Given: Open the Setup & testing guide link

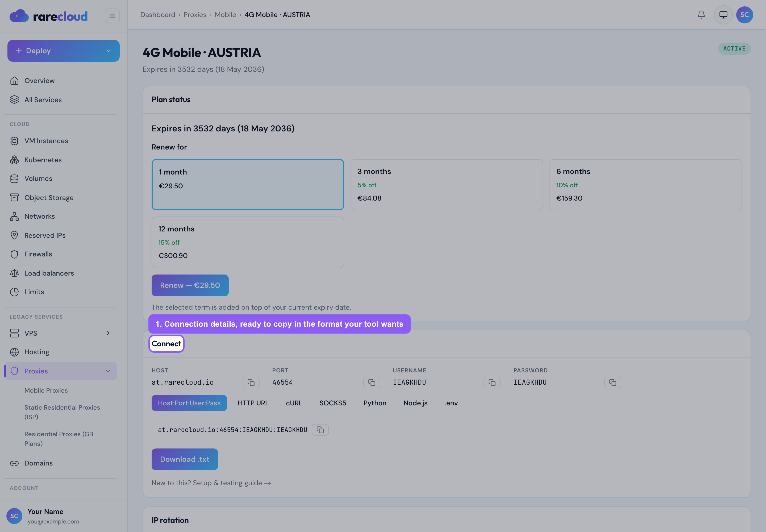Looking at the screenshot, I should [x=211, y=483].
